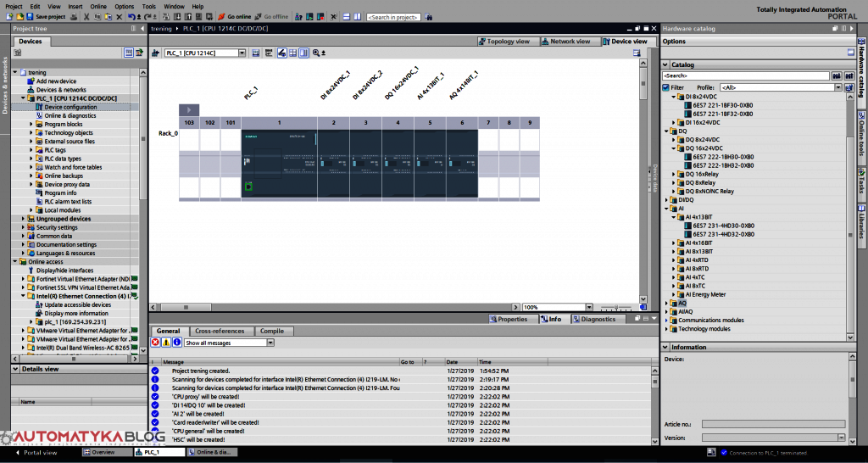The width and height of the screenshot is (868, 463).
Task: Click the Copy icon in toolbar
Action: 97,17
